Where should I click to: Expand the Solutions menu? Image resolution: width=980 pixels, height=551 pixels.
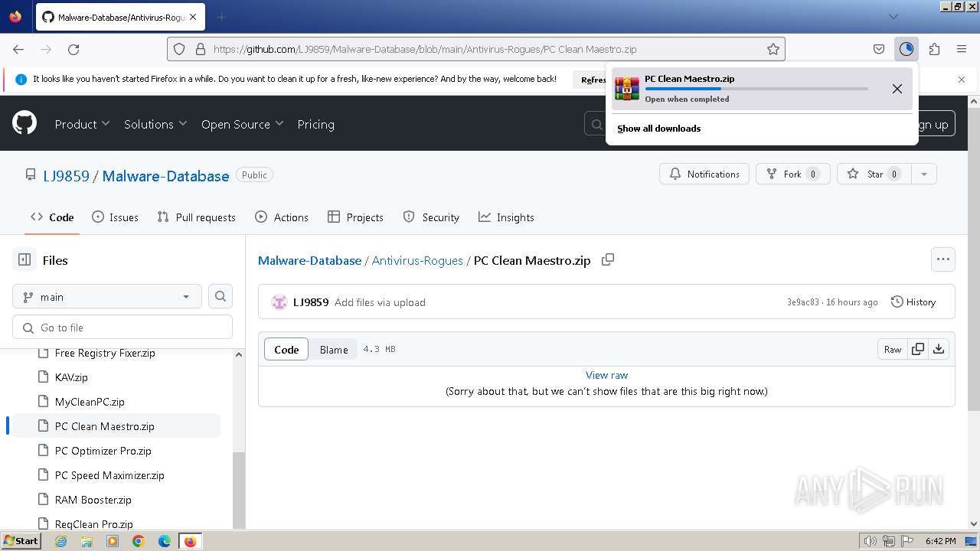pos(155,124)
